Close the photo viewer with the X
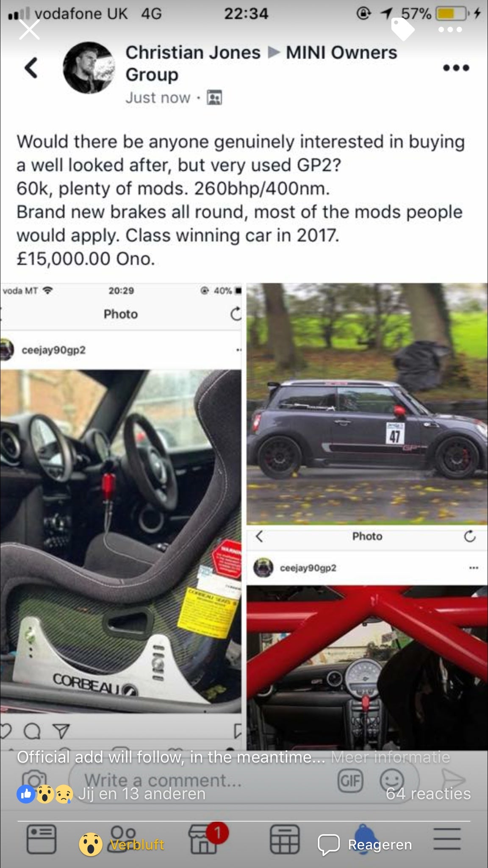This screenshot has width=488, height=868. point(29,29)
